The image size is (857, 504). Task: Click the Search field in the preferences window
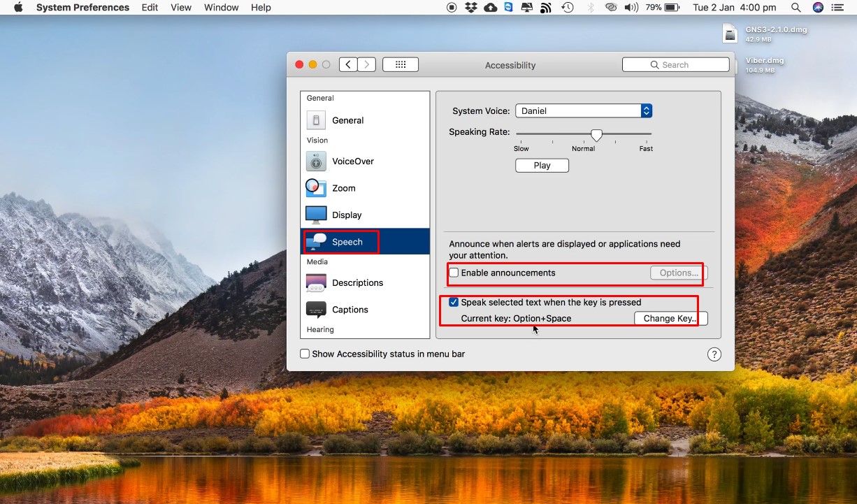coord(675,64)
